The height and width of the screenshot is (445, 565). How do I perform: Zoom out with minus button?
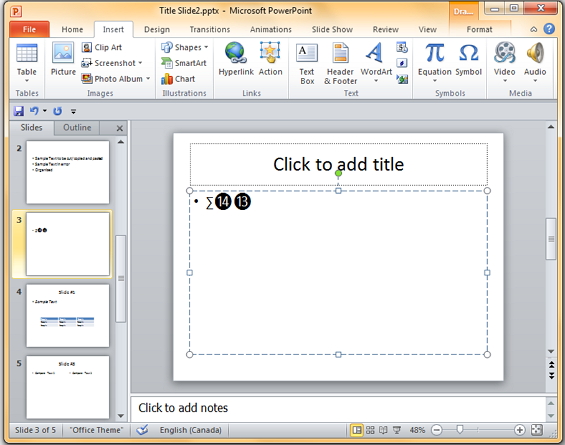click(436, 430)
